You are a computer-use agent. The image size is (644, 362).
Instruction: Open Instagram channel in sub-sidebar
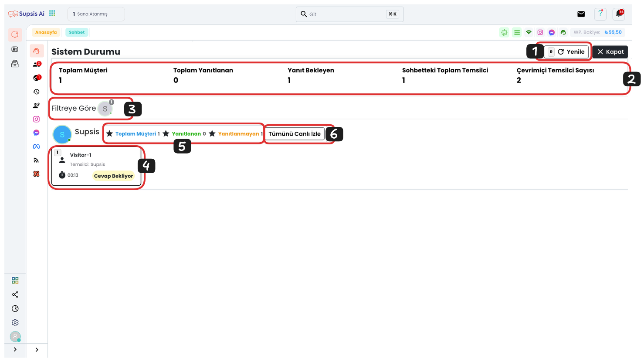pos(37,119)
